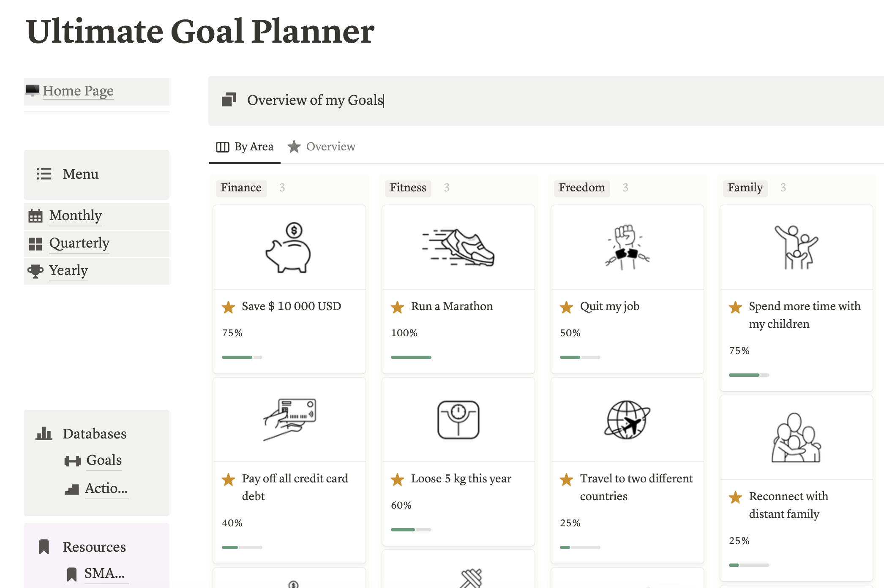
Task: Click the Finance group label
Action: pyautogui.click(x=241, y=188)
